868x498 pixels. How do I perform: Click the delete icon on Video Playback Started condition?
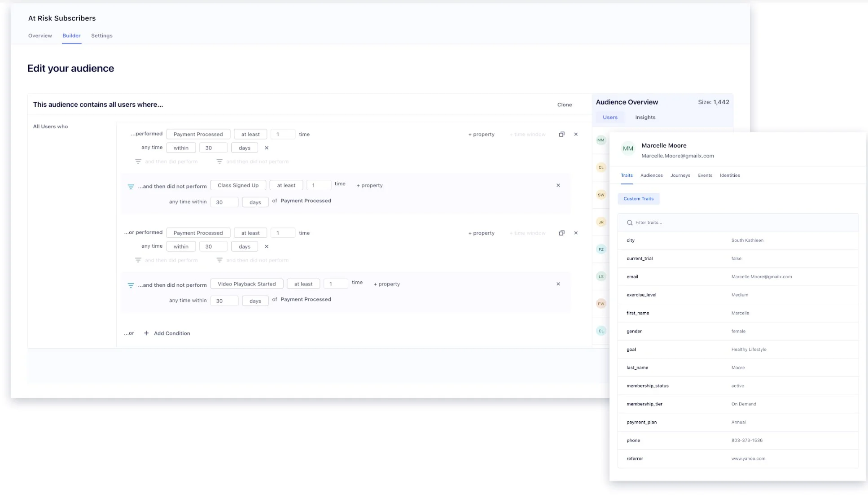coord(558,283)
